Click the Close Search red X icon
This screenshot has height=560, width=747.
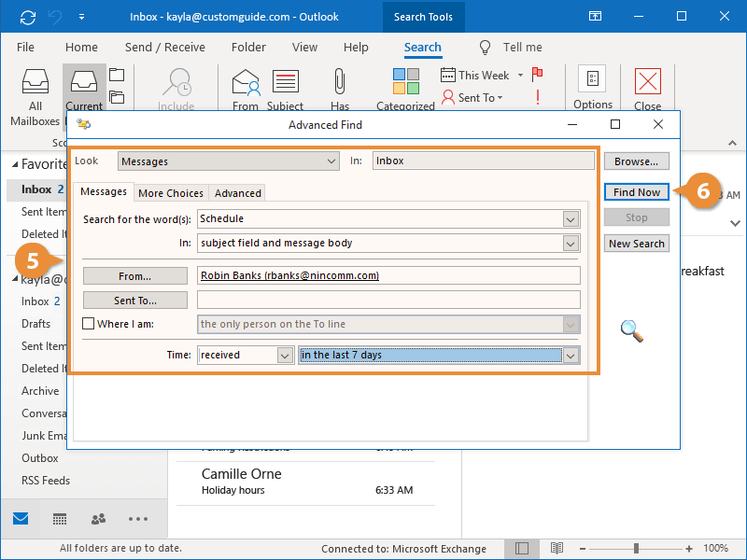coord(648,81)
